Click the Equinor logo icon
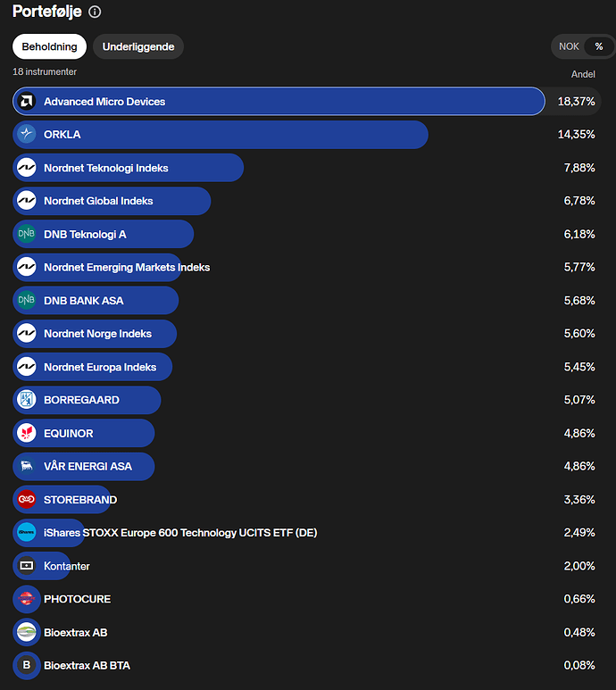 click(27, 433)
